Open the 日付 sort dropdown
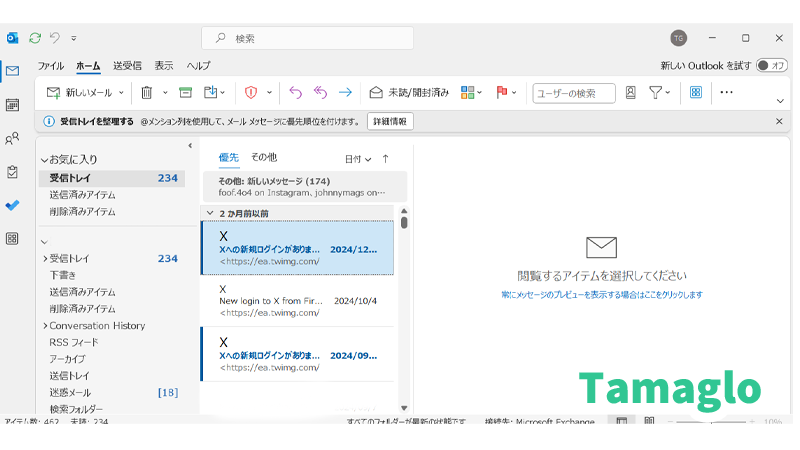Screen dimensions: 800x450 click(357, 159)
